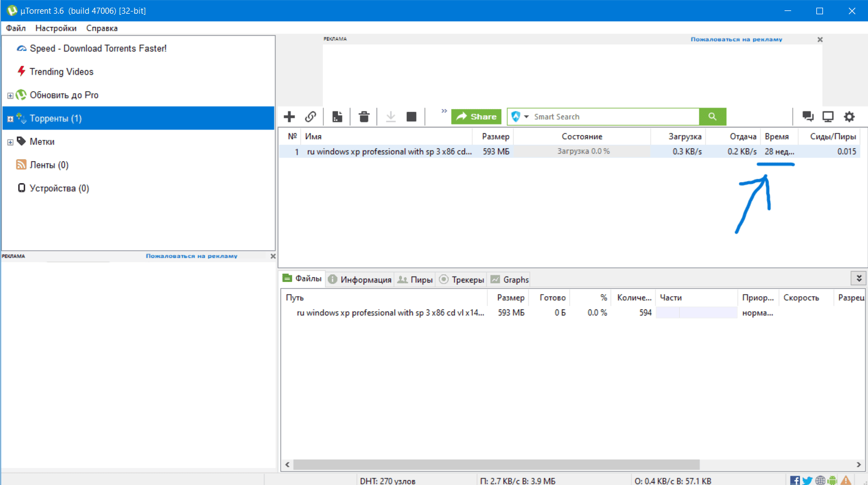Click the Части pieces bar for the file
The image size is (868, 485).
coord(697,313)
